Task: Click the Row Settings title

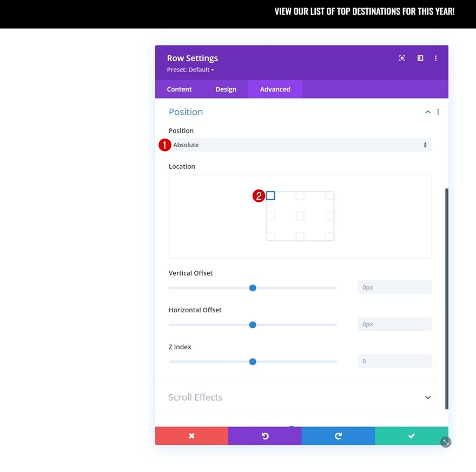Action: tap(193, 58)
